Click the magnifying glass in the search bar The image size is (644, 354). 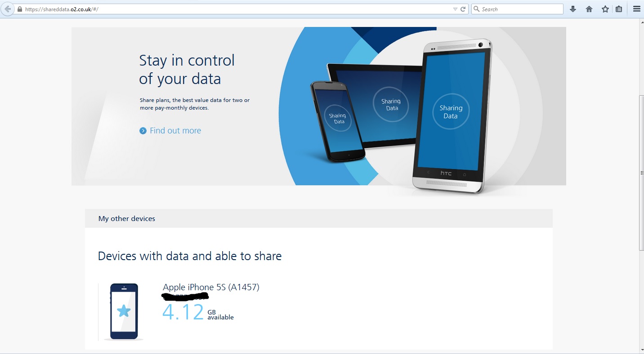coord(478,9)
